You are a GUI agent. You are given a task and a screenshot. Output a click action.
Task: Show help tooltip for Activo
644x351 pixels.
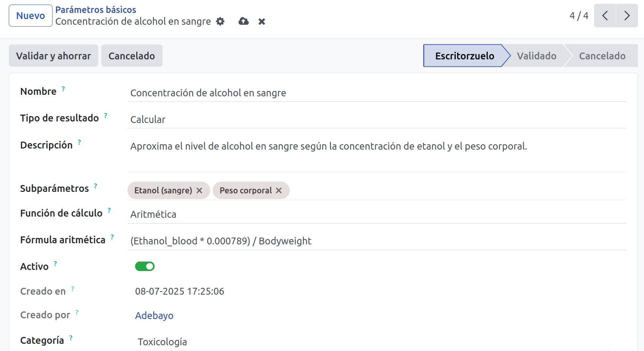point(55,263)
